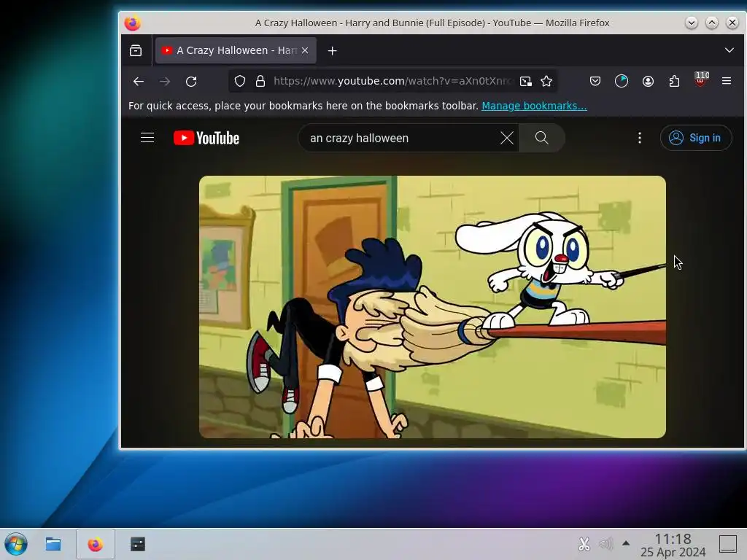Reload the current YouTube page
This screenshot has height=560, width=747.
pos(191,82)
